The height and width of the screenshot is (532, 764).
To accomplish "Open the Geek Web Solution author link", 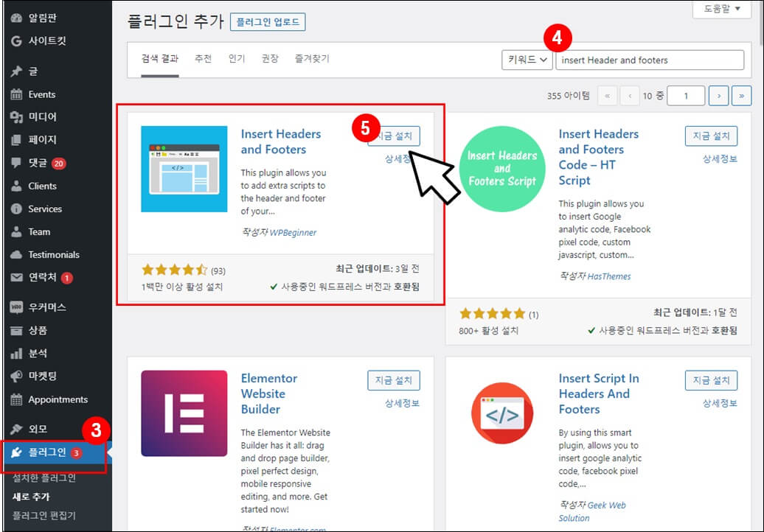I will coord(592,511).
